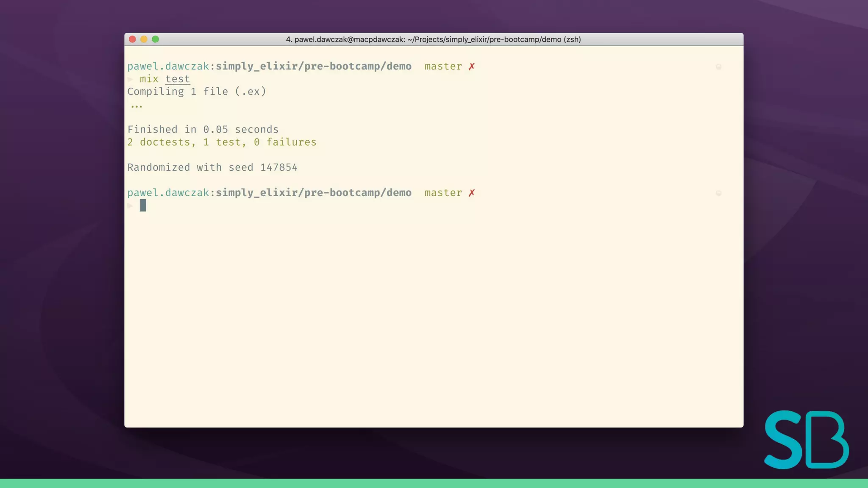Viewport: 868px width, 488px height.
Task: Click the faint mark right of second prompt
Action: point(718,193)
